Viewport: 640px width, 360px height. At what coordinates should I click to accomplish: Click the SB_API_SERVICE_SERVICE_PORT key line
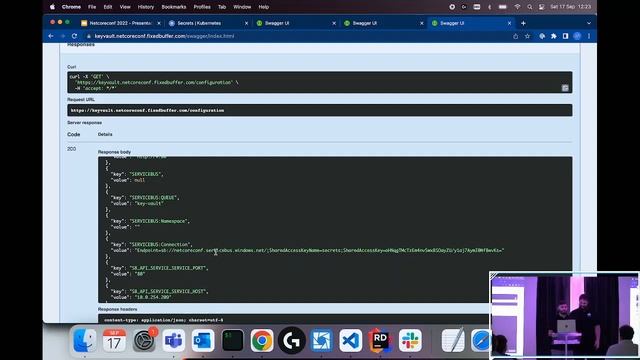[159, 268]
